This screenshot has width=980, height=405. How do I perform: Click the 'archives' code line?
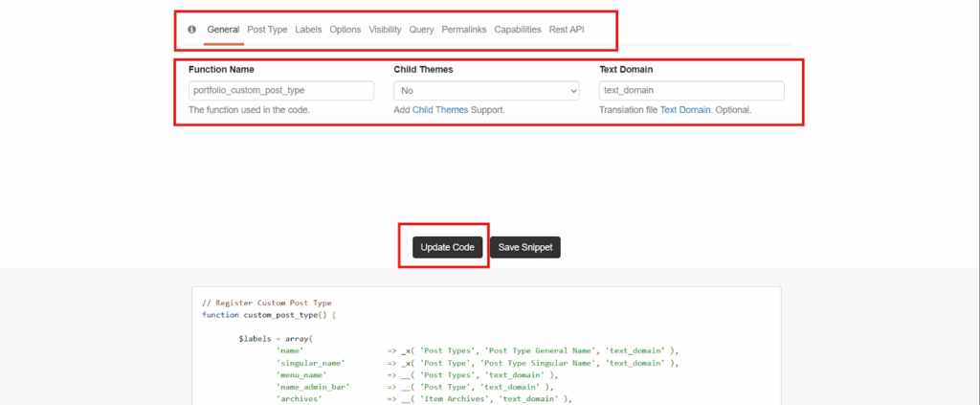pos(424,398)
